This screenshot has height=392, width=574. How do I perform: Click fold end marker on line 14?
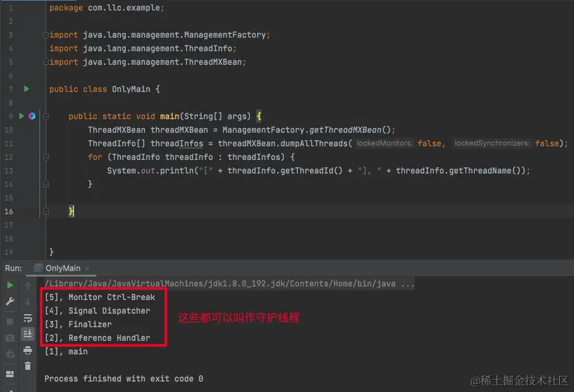pos(46,184)
